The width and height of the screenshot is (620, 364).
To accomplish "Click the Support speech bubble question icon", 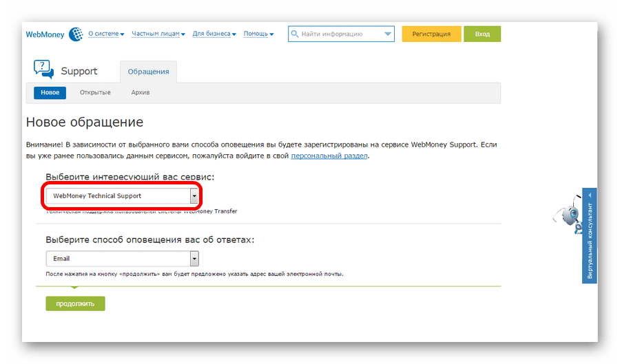I will click(x=43, y=70).
